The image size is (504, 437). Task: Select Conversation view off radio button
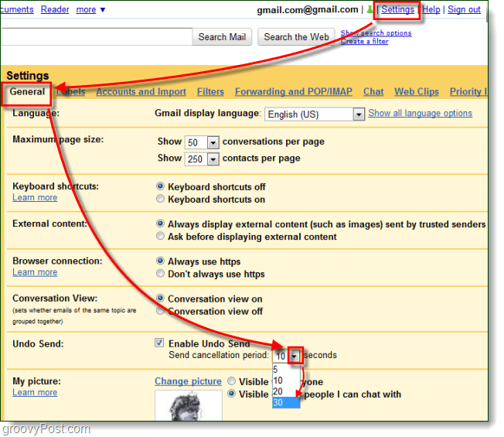pos(160,311)
